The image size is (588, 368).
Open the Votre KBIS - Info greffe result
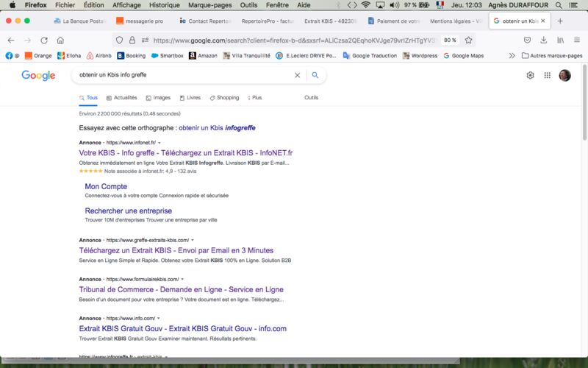(x=186, y=153)
